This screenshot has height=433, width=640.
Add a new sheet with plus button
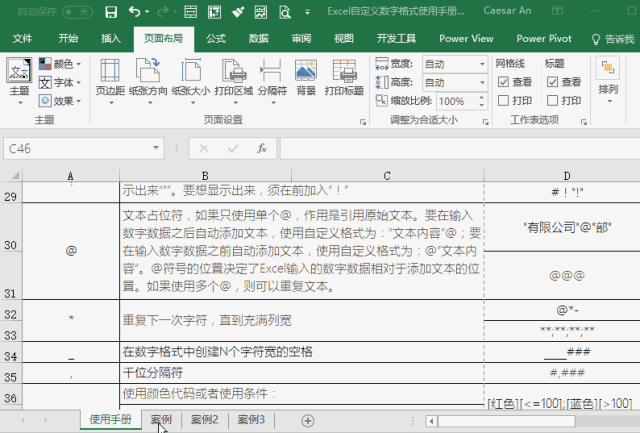click(308, 420)
